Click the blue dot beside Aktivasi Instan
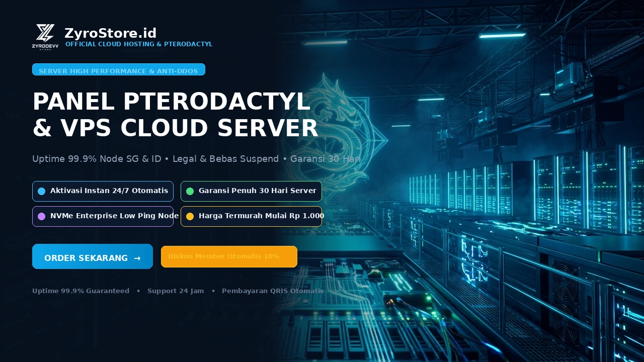The image size is (644, 362). click(42, 191)
